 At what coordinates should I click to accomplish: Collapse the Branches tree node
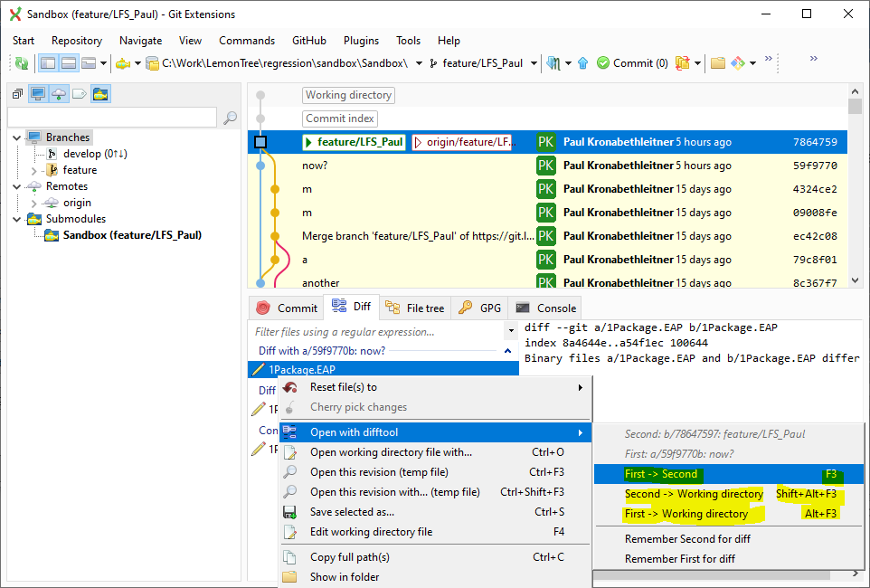click(x=15, y=137)
